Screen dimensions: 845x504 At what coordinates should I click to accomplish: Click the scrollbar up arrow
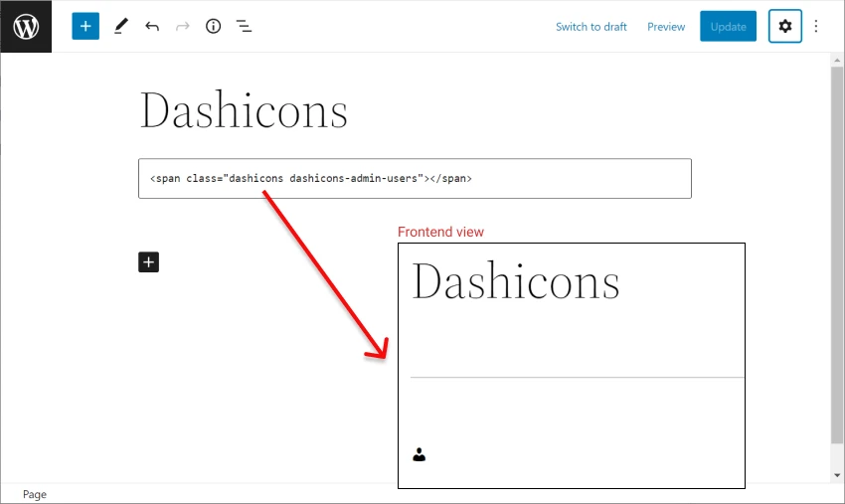pyautogui.click(x=837, y=60)
